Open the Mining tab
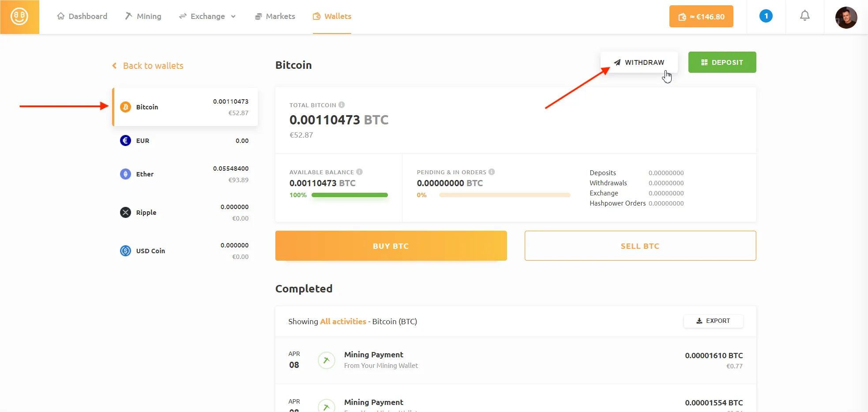 pyautogui.click(x=143, y=16)
